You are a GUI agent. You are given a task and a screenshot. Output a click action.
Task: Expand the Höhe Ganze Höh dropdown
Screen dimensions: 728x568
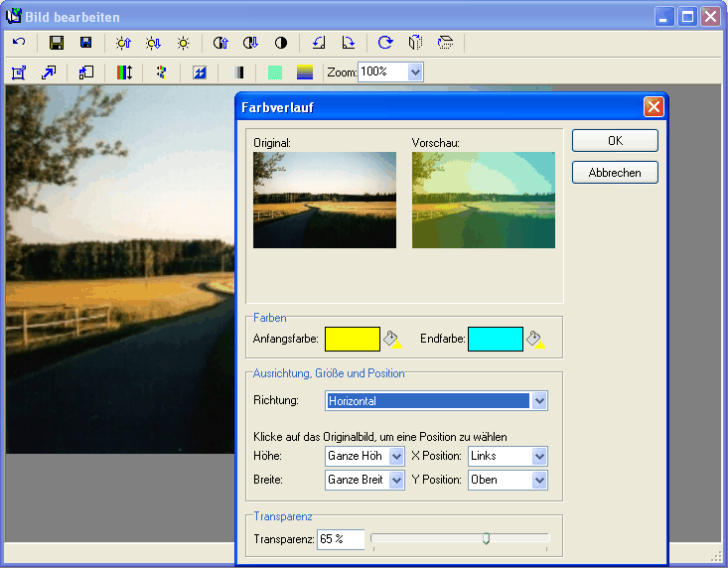pyautogui.click(x=396, y=456)
